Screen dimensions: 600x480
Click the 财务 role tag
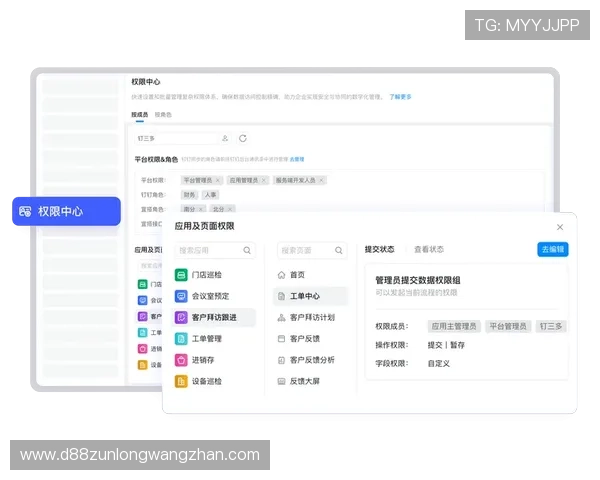click(x=189, y=195)
